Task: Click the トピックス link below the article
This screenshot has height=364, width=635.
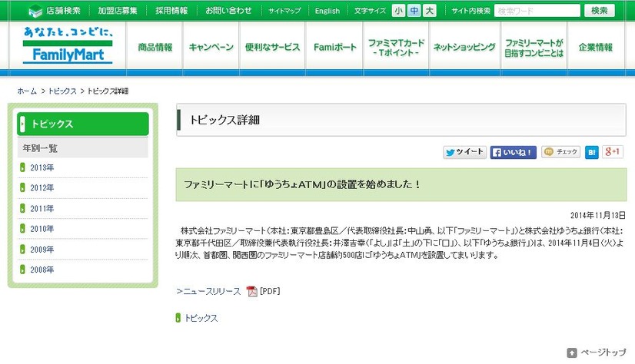Action: coord(201,318)
